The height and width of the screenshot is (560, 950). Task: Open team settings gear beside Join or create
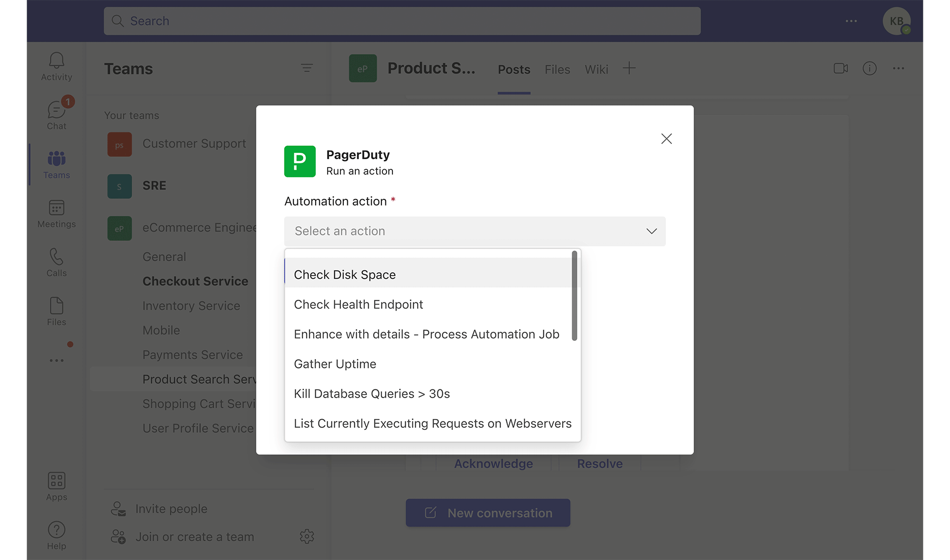pos(307,536)
